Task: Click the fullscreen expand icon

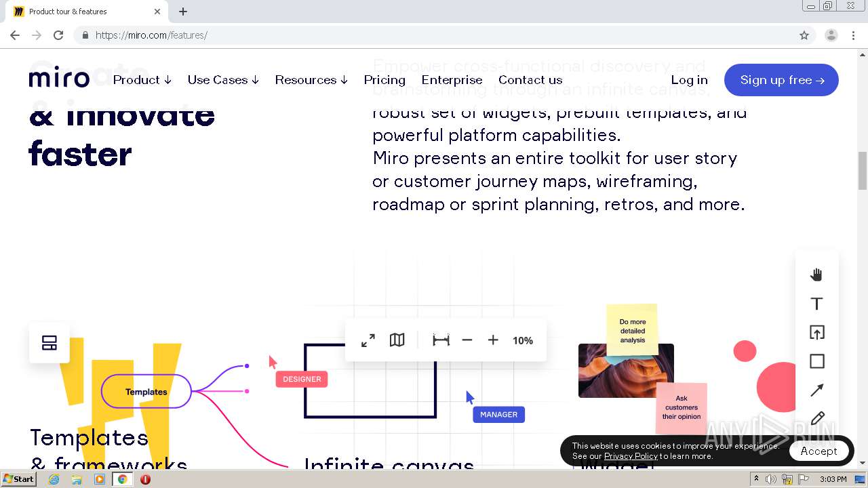Action: (x=368, y=340)
